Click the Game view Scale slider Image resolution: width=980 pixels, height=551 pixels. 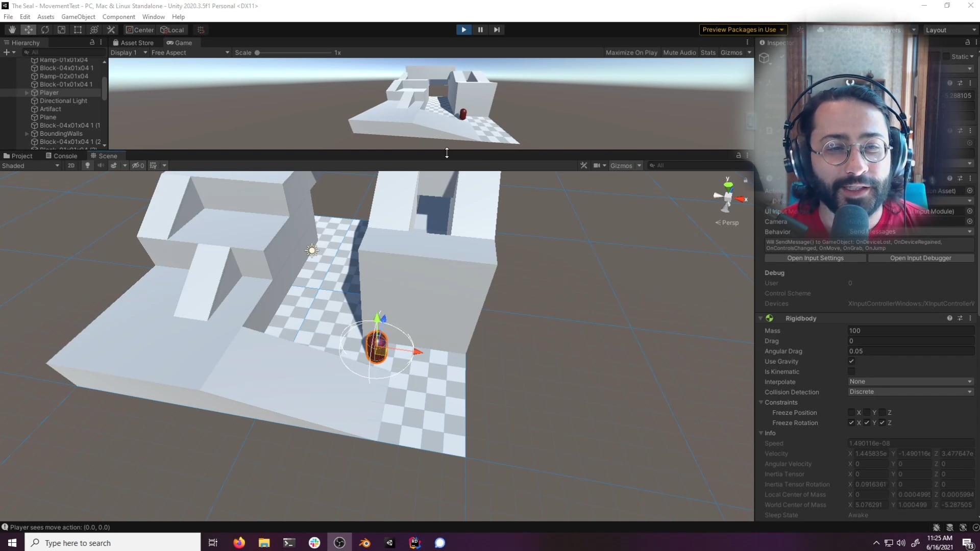click(x=293, y=53)
